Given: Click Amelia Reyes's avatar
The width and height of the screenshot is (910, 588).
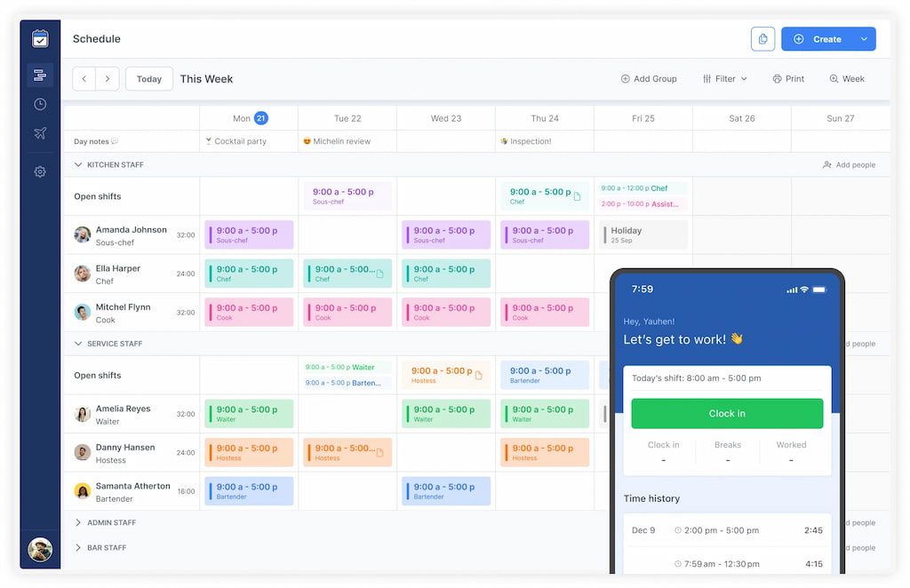Looking at the screenshot, I should [x=83, y=414].
